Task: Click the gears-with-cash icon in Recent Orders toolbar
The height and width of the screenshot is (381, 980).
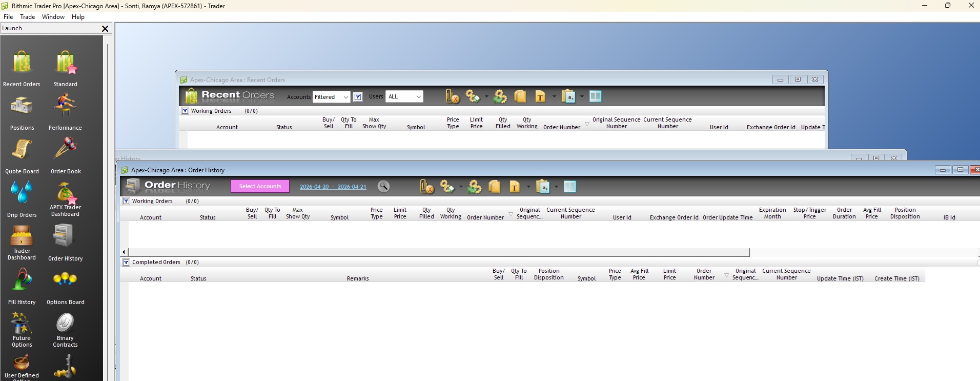Action: (473, 96)
